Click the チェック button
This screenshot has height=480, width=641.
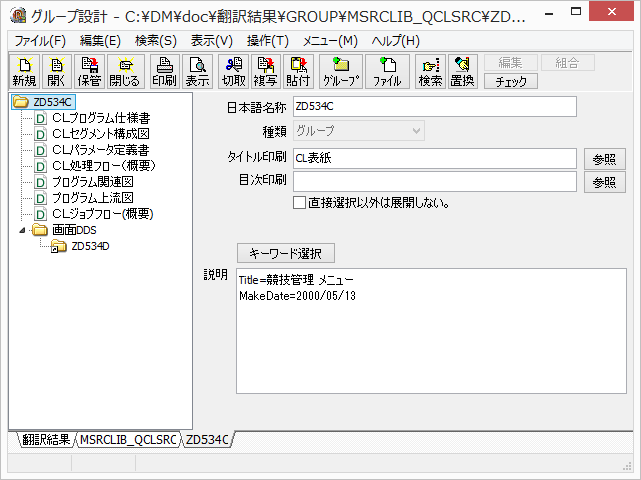click(x=511, y=81)
